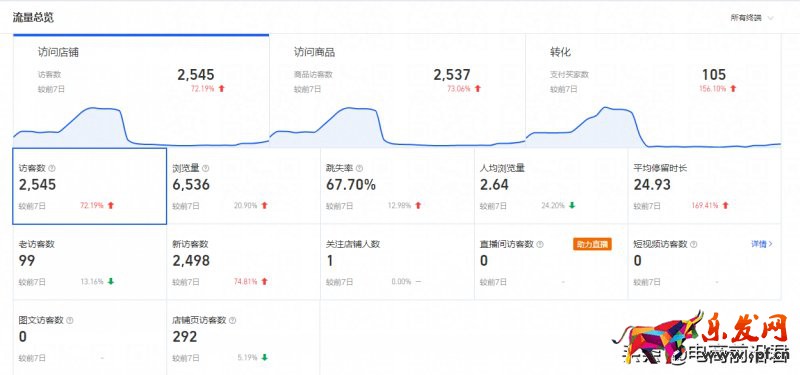Screen dimensions: 800x375
Task: Click the help icon beside 店铺页访客数
Action: (232, 320)
